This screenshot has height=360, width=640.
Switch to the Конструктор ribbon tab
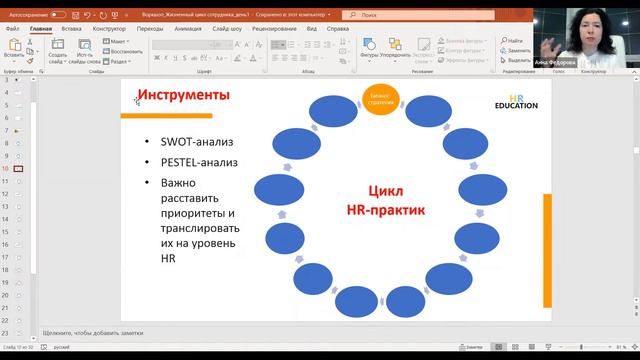click(109, 29)
